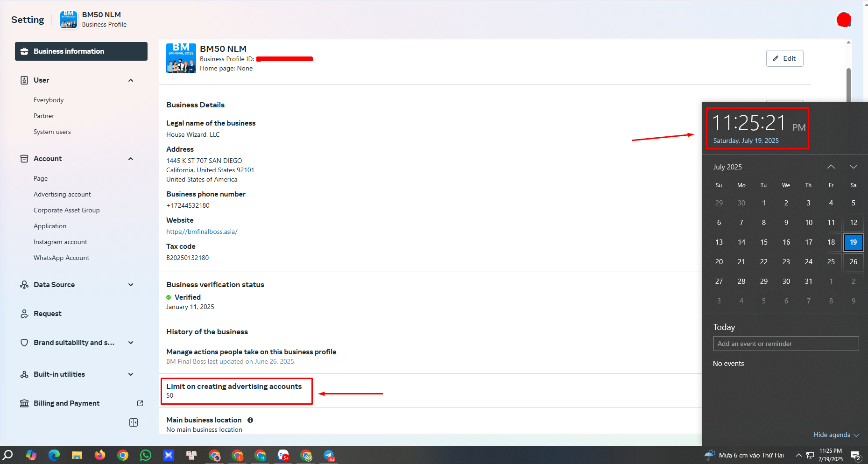Click the legal name House Wizard, LLC
Viewport: 868px width, 464px height.
pyautogui.click(x=193, y=134)
